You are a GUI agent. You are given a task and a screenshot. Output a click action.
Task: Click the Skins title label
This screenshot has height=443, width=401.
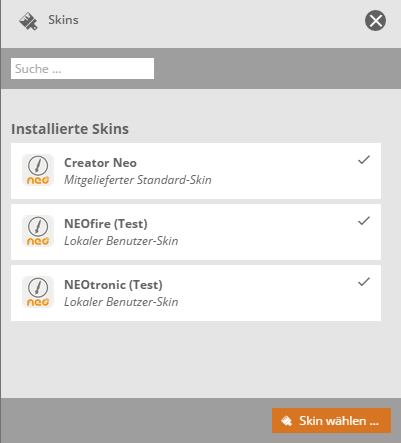coord(63,20)
